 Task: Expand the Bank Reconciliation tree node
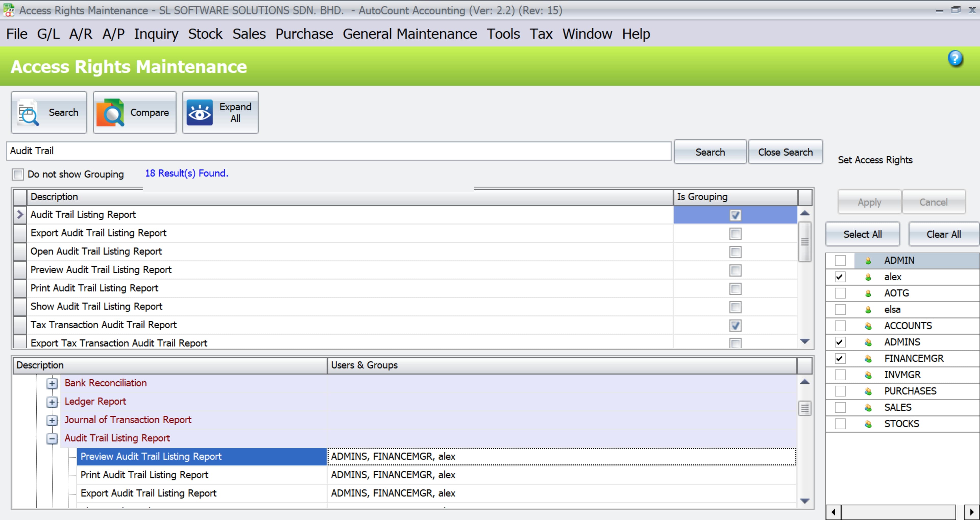[52, 383]
